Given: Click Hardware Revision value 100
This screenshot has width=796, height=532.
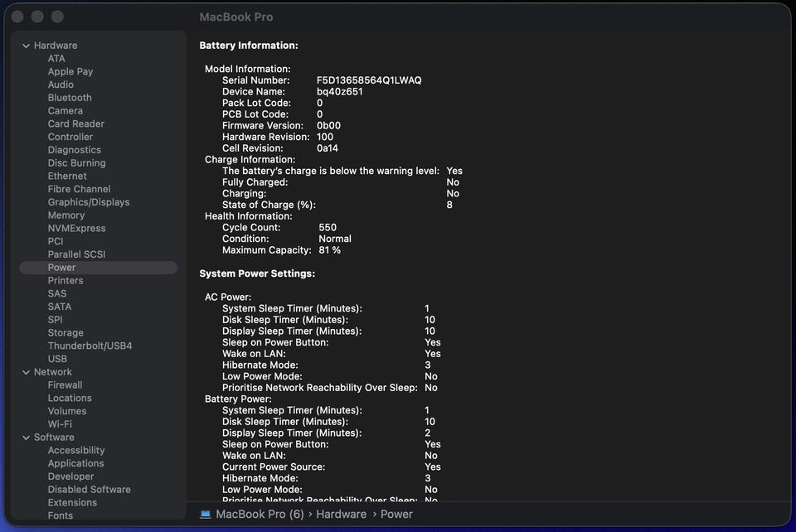Looking at the screenshot, I should (325, 137).
